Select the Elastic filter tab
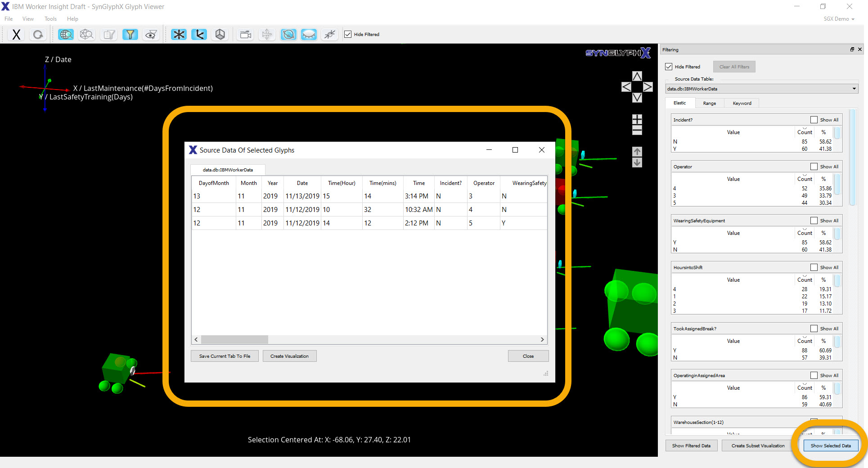Image resolution: width=868 pixels, height=468 pixels. [680, 103]
